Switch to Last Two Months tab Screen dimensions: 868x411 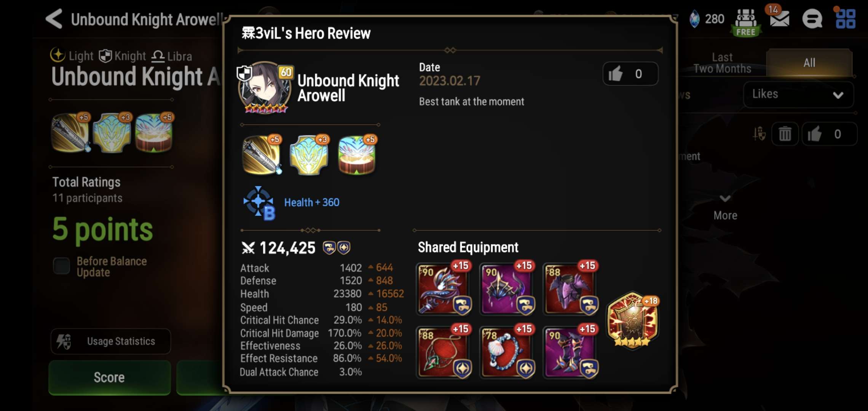[722, 63]
